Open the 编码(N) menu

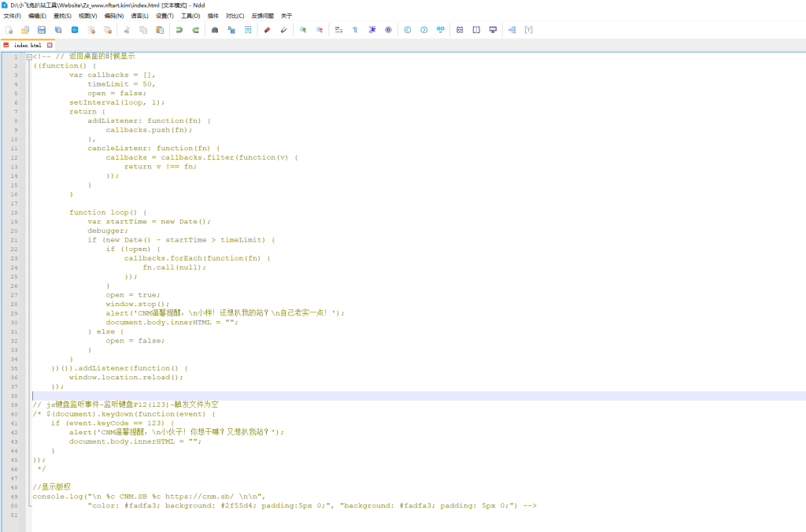(x=113, y=16)
